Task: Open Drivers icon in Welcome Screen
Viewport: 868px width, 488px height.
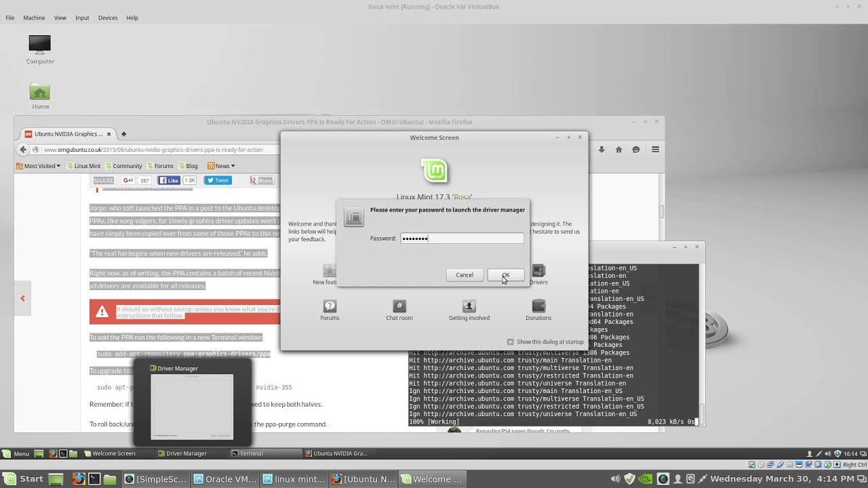Action: tap(538, 275)
